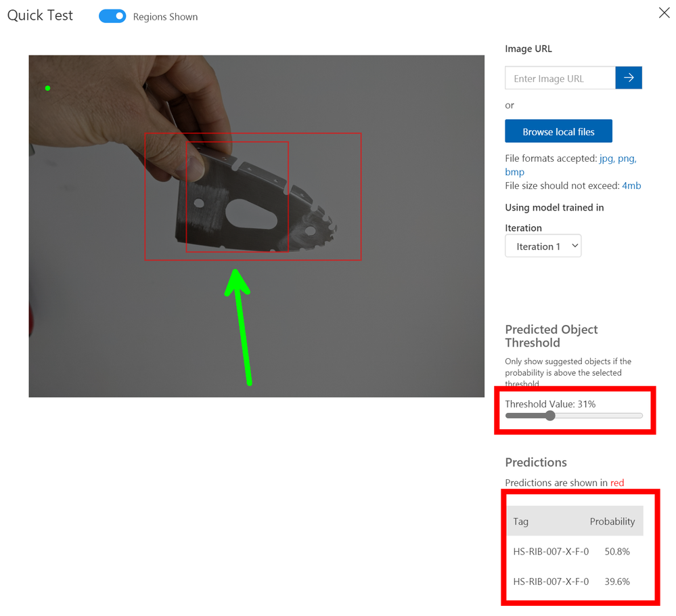This screenshot has height=616, width=676.
Task: Select the second HS-RIB-007-X-F-0 prediction at 39.6%
Action: point(574,581)
